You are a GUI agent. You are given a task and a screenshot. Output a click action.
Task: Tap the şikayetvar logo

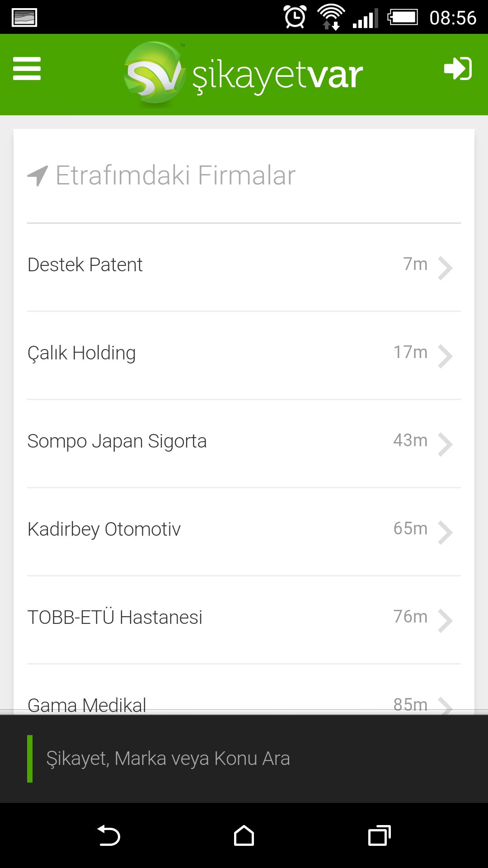click(244, 75)
